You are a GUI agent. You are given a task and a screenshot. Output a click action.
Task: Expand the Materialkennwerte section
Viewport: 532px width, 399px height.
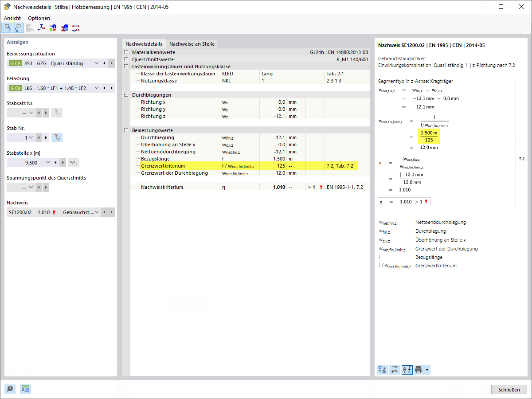[x=126, y=52]
